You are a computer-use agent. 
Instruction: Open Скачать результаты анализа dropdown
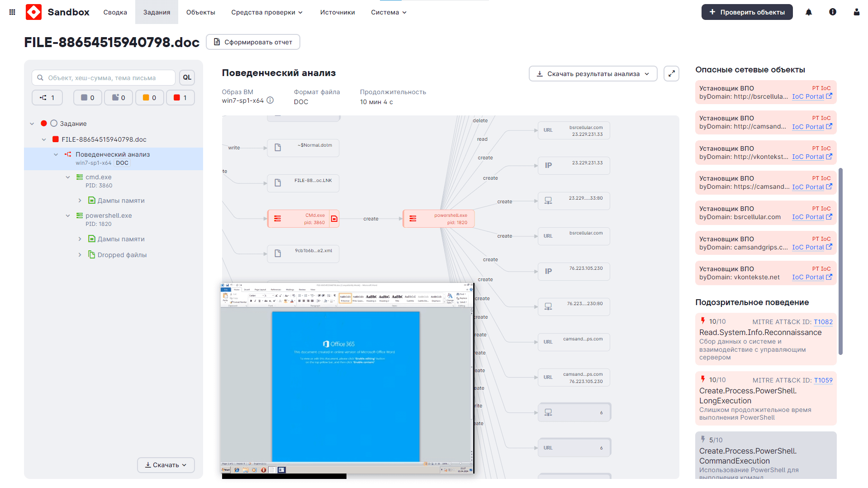click(593, 74)
